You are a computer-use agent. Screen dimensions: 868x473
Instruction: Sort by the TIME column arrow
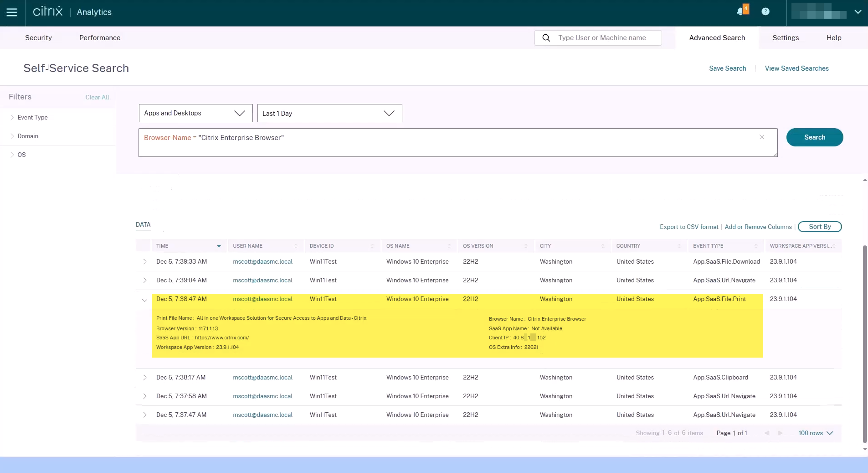click(x=219, y=246)
